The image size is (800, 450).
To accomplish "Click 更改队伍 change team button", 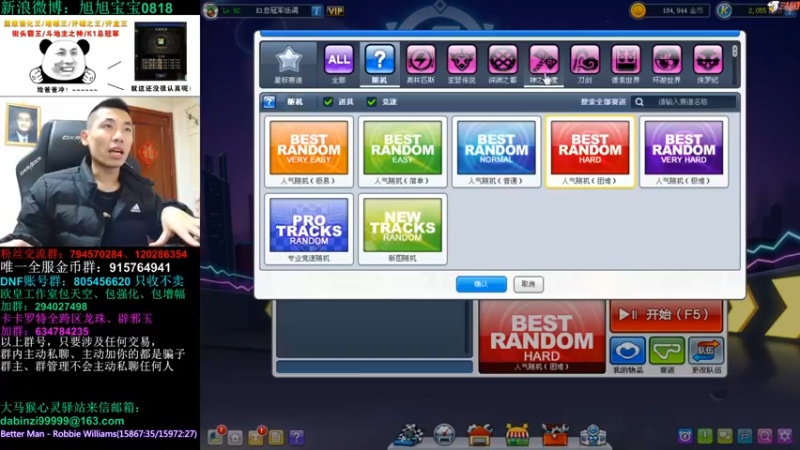I will [x=706, y=356].
